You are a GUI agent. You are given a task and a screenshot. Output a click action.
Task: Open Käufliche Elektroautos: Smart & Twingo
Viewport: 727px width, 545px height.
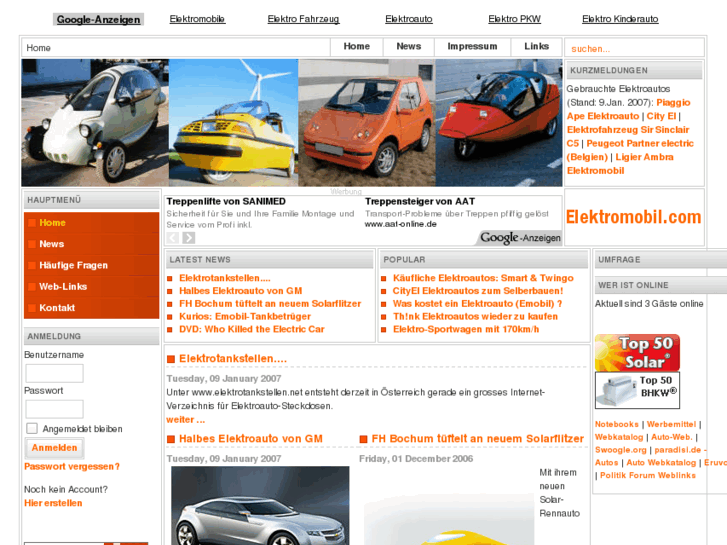pos(483,278)
